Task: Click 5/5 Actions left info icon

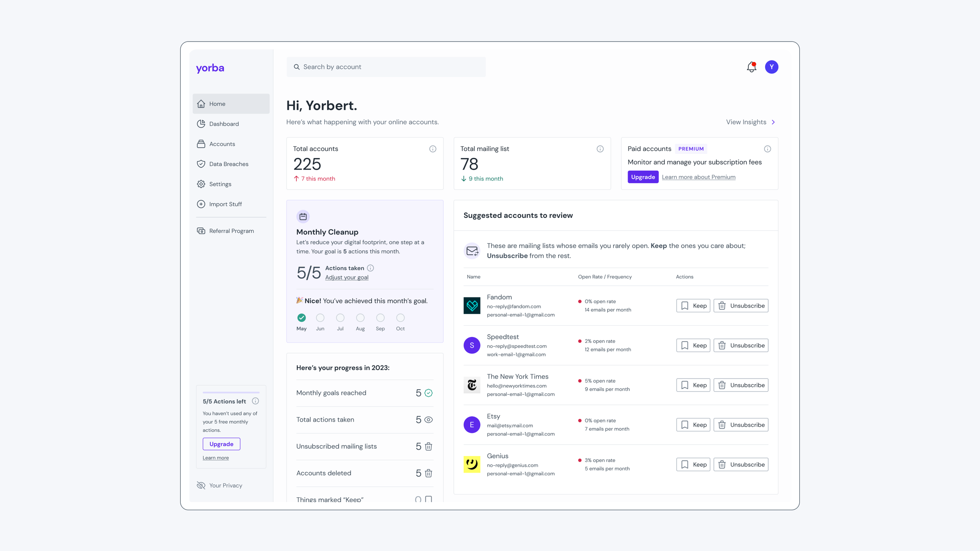Action: click(255, 401)
